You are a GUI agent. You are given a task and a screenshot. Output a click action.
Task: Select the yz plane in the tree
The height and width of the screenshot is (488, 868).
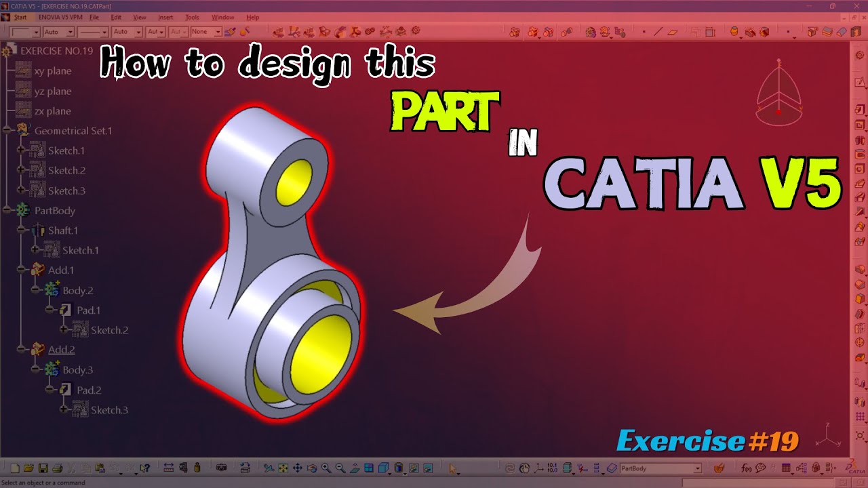click(53, 91)
